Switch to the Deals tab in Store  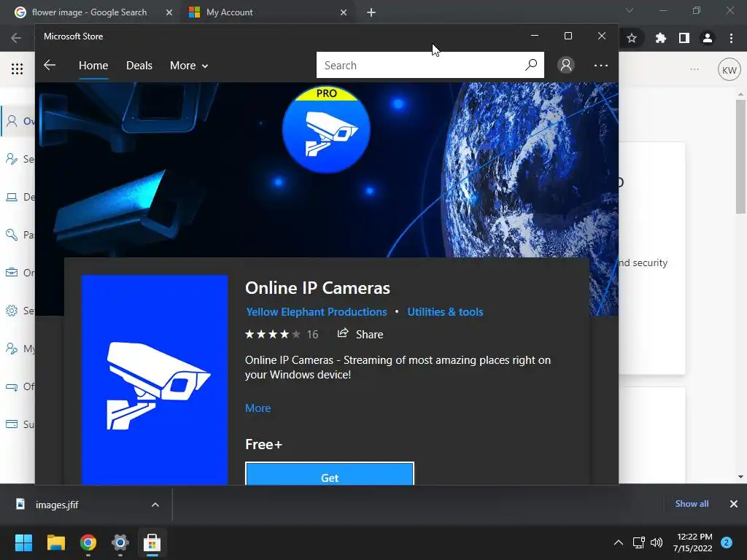139,65
